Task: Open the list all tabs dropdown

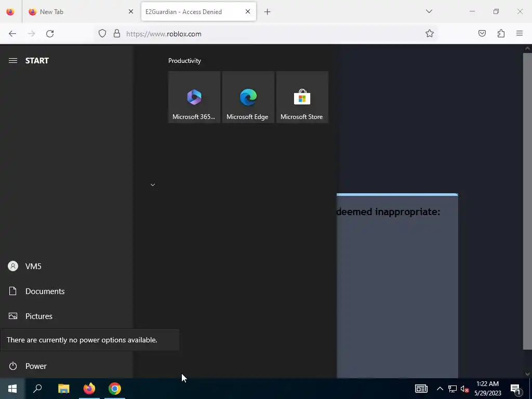Action: pos(429,11)
